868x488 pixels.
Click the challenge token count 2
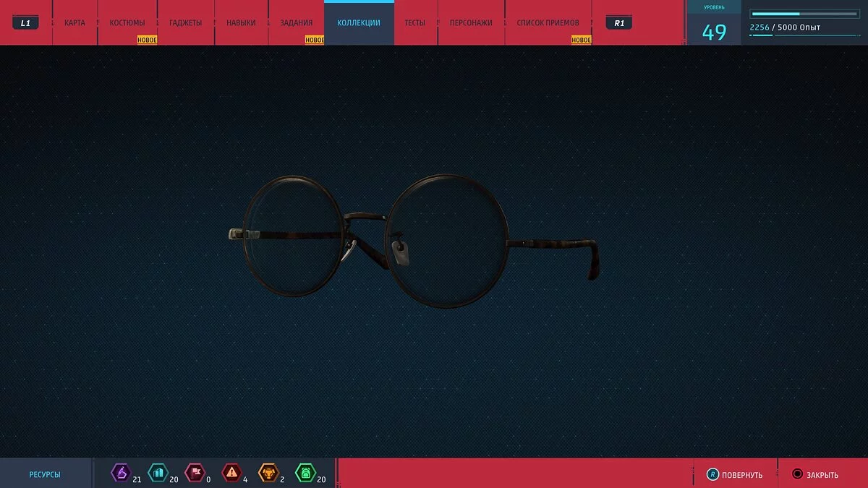[x=282, y=479]
